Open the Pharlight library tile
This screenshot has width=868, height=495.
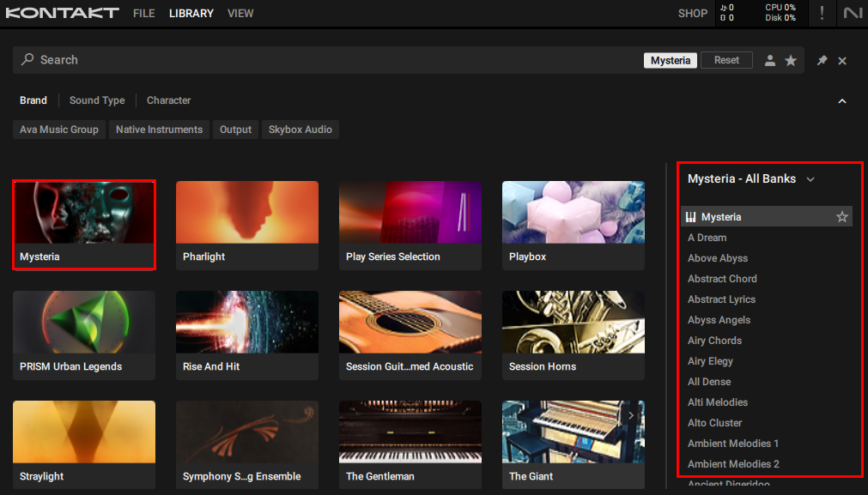coord(247,225)
